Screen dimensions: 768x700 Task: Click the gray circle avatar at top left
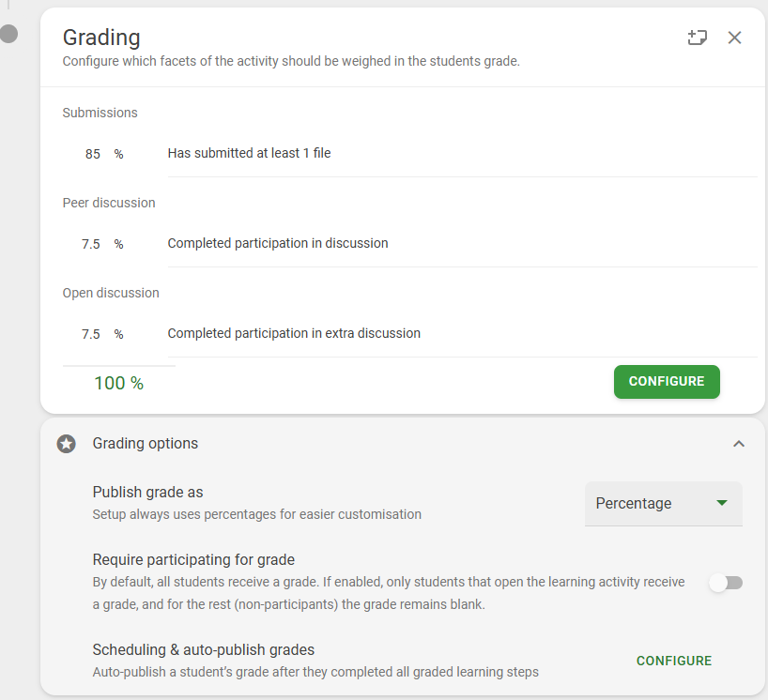[9, 34]
